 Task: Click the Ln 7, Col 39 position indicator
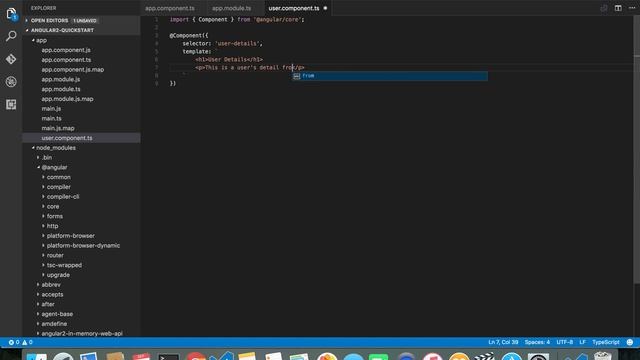coord(503,342)
